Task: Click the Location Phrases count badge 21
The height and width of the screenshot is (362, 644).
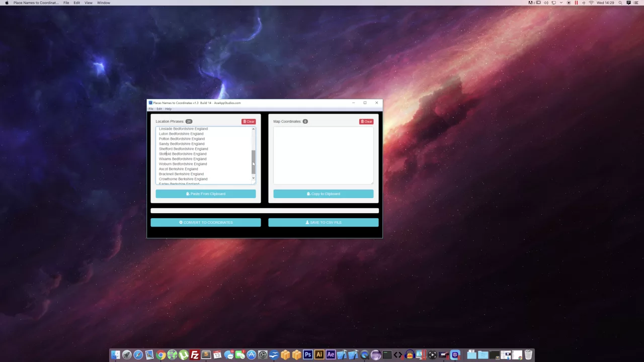Action: pyautogui.click(x=189, y=121)
